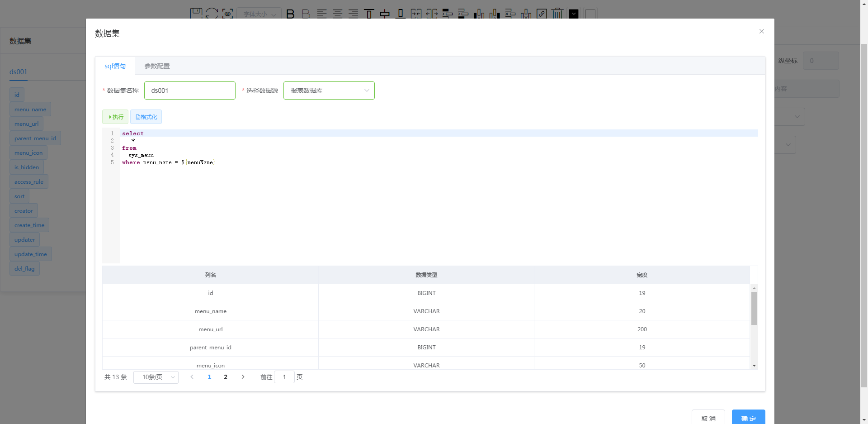
Task: Open the white color swatch picker
Action: coord(590,14)
